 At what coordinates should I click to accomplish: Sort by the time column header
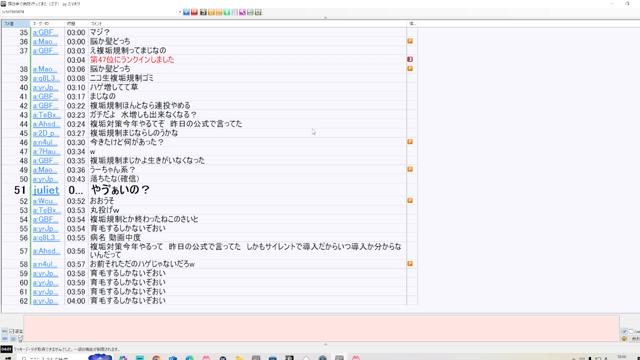tap(76, 24)
